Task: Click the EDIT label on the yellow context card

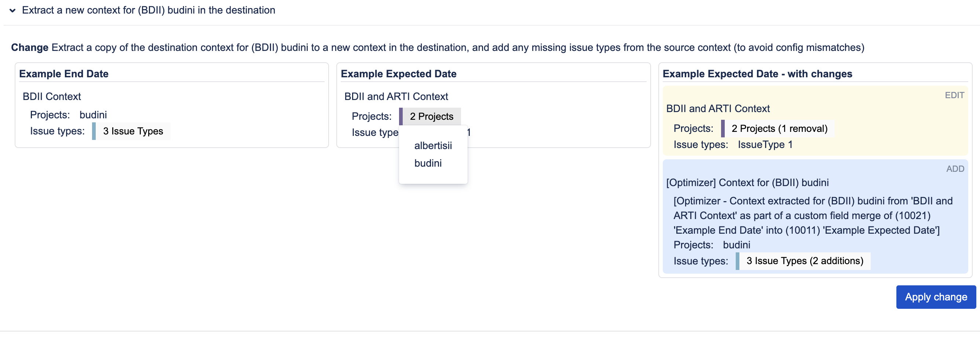Action: tap(954, 95)
